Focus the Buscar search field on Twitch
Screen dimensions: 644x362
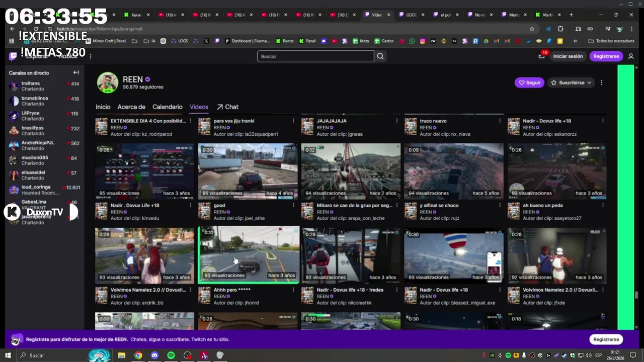315,56
